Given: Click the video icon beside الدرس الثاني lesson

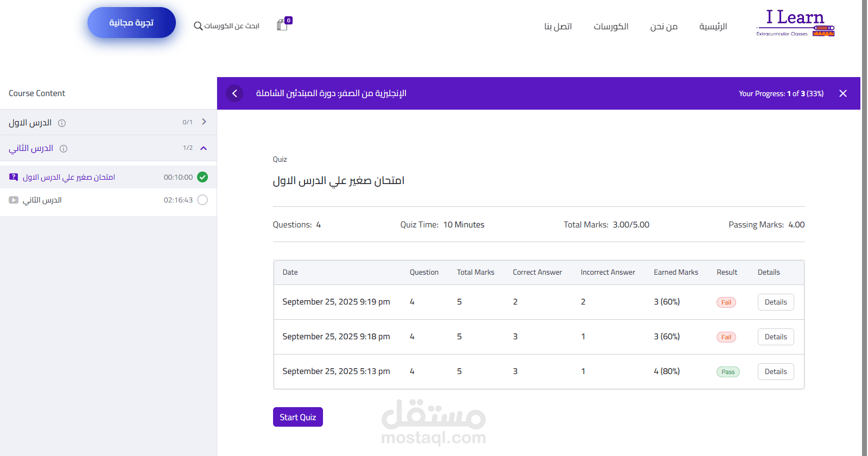Looking at the screenshot, I should [x=14, y=200].
